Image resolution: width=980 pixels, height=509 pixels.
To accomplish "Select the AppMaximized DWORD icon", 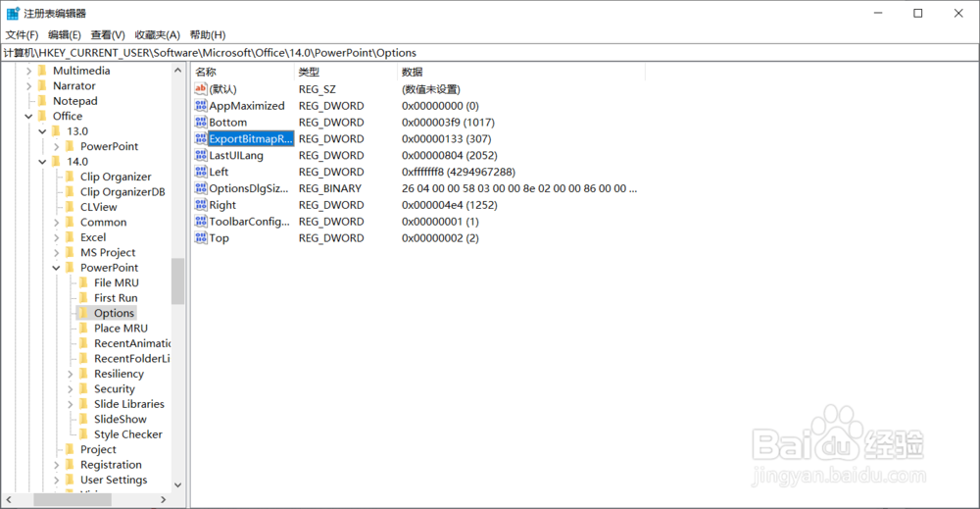I will click(x=201, y=106).
